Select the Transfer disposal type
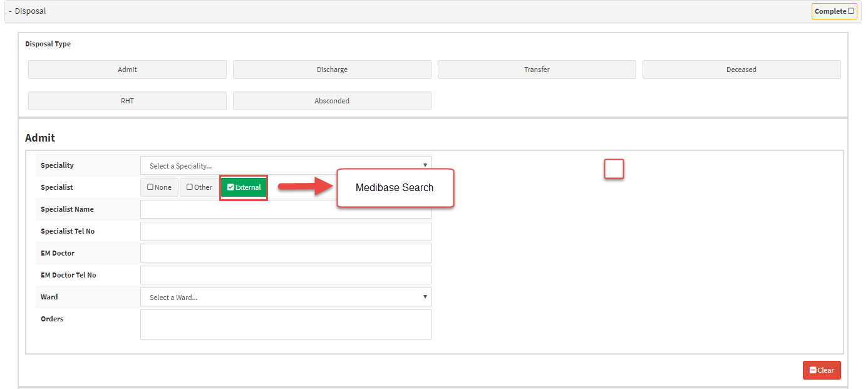This screenshot has height=389, width=868. pos(537,70)
